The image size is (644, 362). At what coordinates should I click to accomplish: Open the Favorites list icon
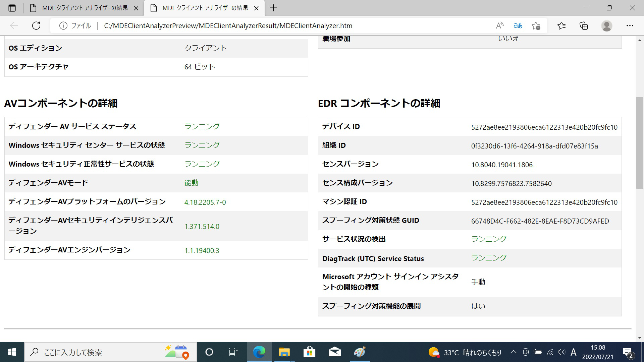(x=561, y=26)
